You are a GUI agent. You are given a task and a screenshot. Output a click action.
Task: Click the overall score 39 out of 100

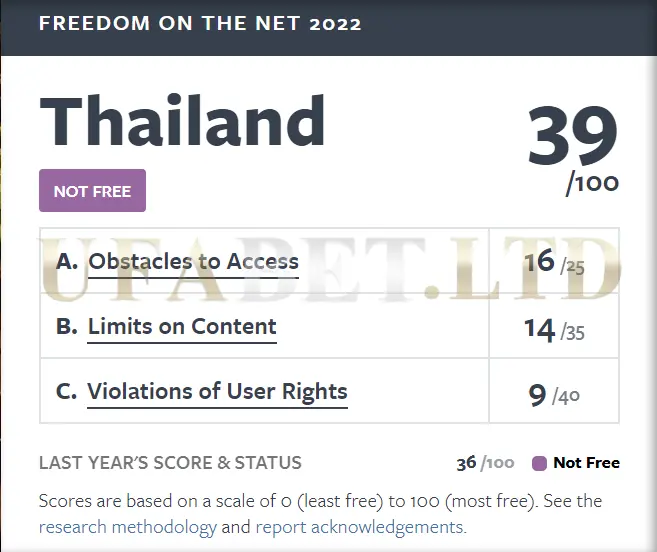tap(573, 150)
